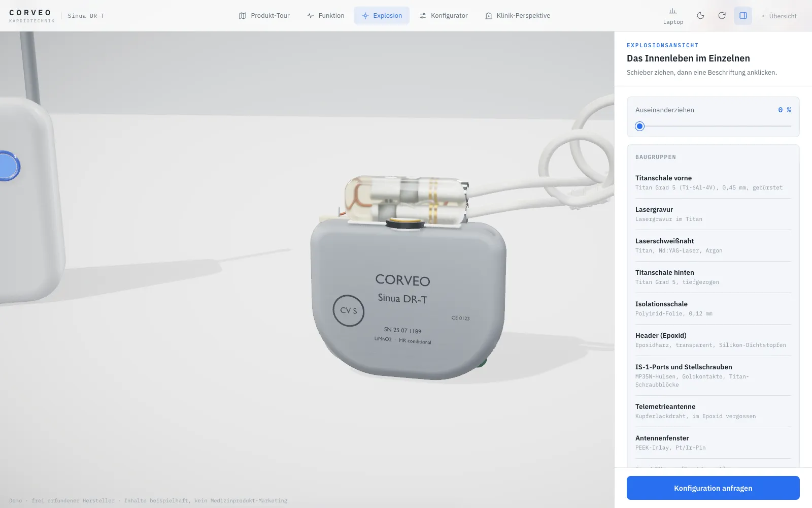812x508 pixels.
Task: Click the Sinua DR-T product name
Action: tap(86, 16)
